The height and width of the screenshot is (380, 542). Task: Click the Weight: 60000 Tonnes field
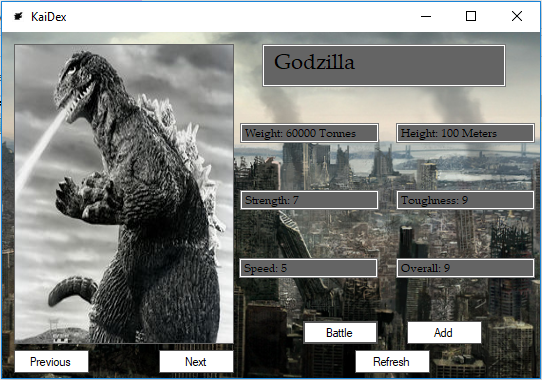309,133
